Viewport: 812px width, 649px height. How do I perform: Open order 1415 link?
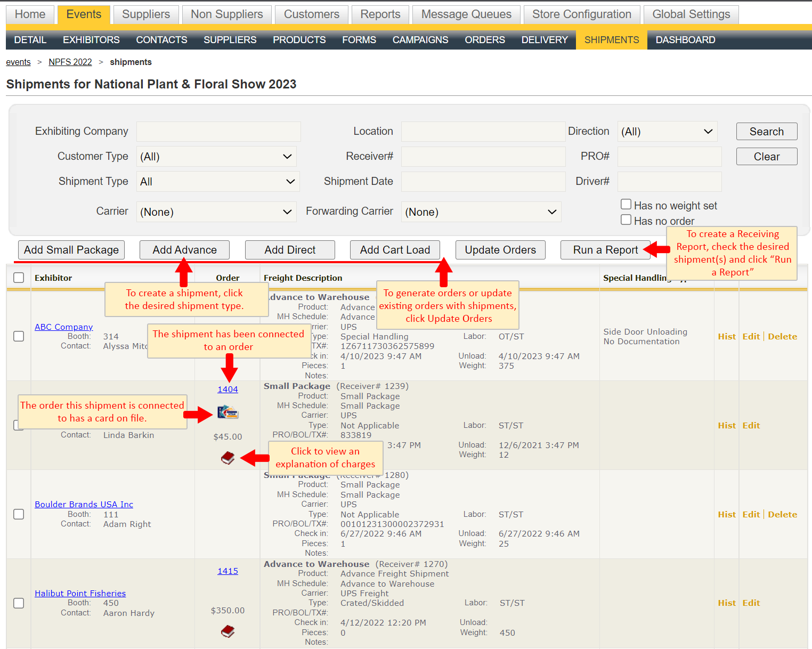228,571
